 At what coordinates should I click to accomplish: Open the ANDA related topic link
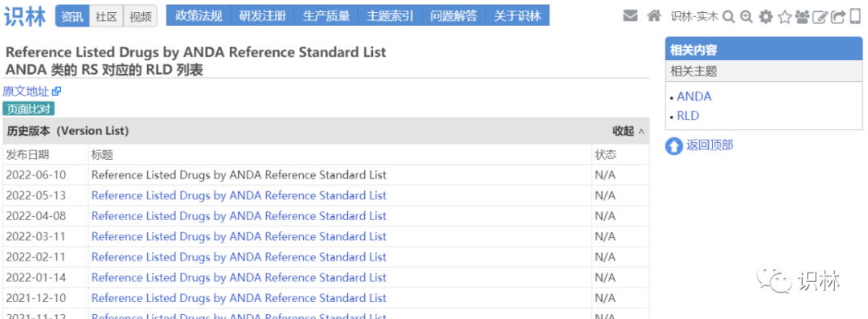click(x=694, y=96)
